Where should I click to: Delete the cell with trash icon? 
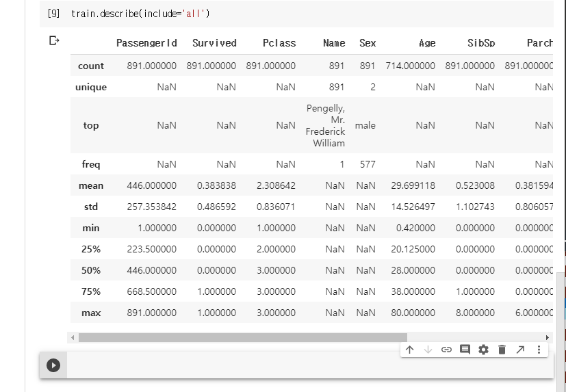point(502,350)
